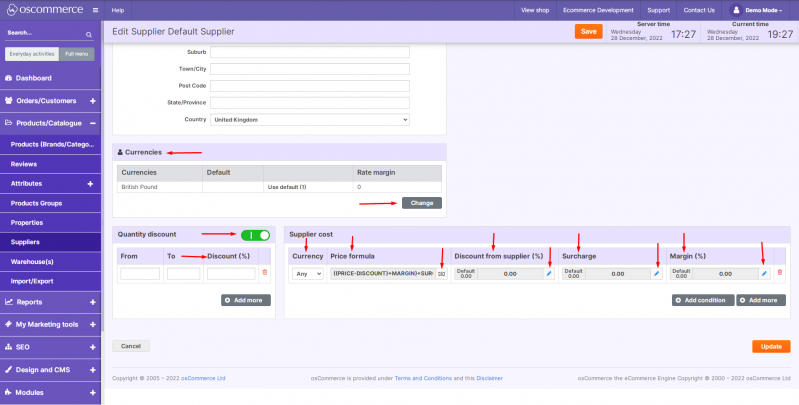Click the Change button under Currencies
The height and width of the screenshot is (405, 799).
[x=421, y=203]
